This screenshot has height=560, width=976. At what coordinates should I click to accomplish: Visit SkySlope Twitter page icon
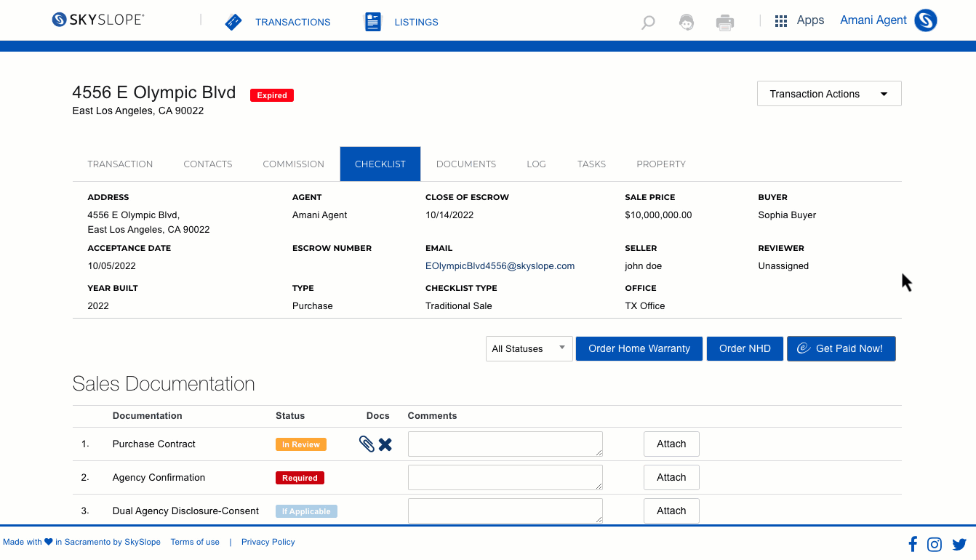pyautogui.click(x=959, y=544)
